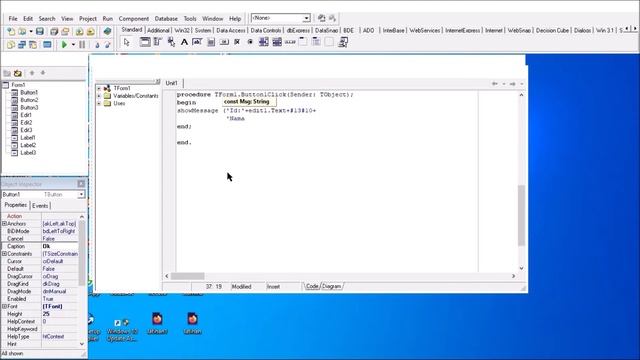Select the ListBox component icon

pyautogui.click(x=263, y=42)
